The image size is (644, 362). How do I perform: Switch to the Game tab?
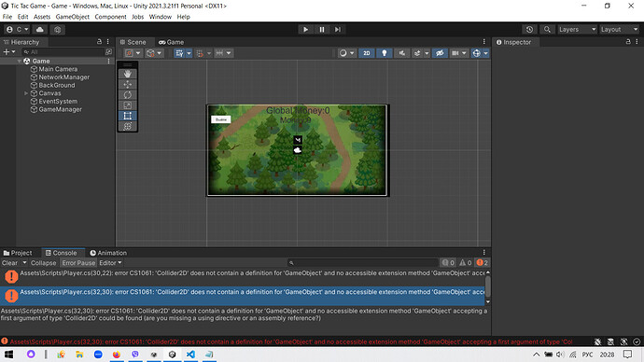coord(172,42)
